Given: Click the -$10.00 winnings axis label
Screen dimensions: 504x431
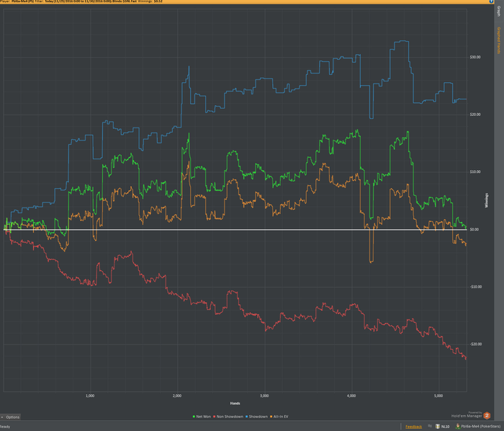Looking at the screenshot, I should tap(475, 287).
